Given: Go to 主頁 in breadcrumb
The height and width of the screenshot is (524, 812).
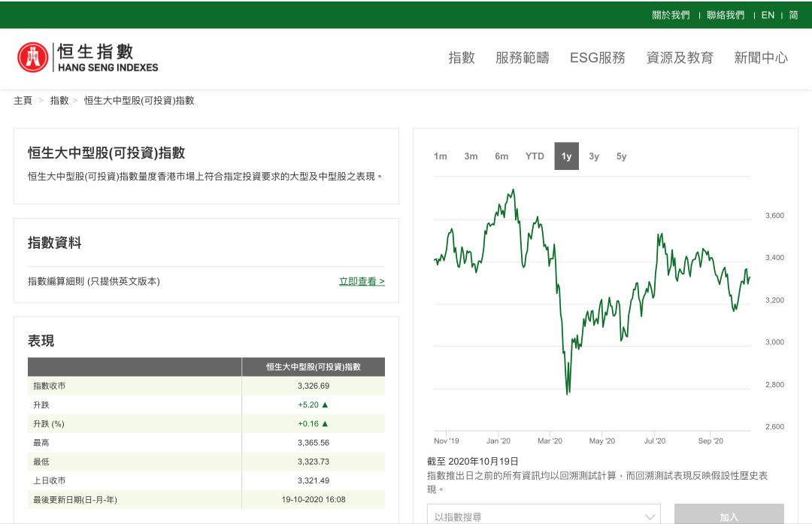Looking at the screenshot, I should (x=23, y=101).
